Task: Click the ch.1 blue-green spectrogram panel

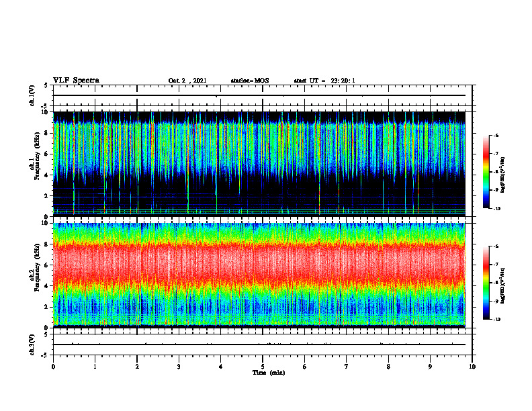Action: (x=259, y=164)
